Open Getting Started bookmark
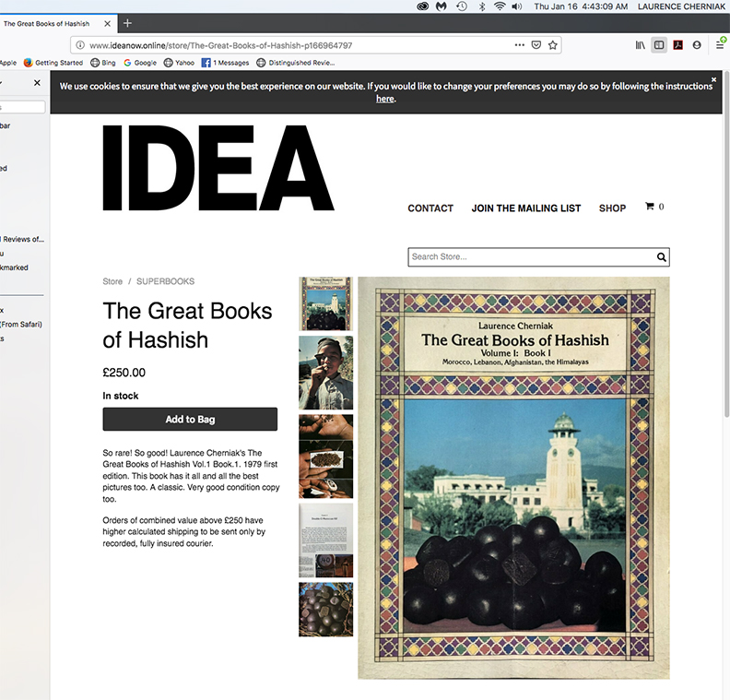The image size is (730, 700). (53, 63)
